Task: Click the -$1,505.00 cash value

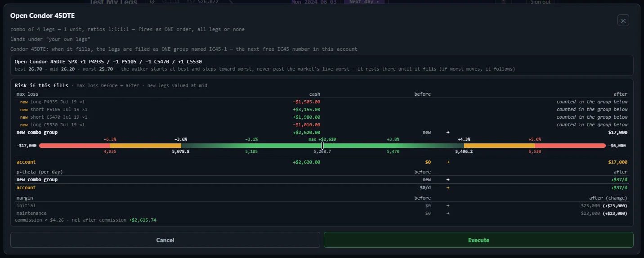Action: click(306, 102)
